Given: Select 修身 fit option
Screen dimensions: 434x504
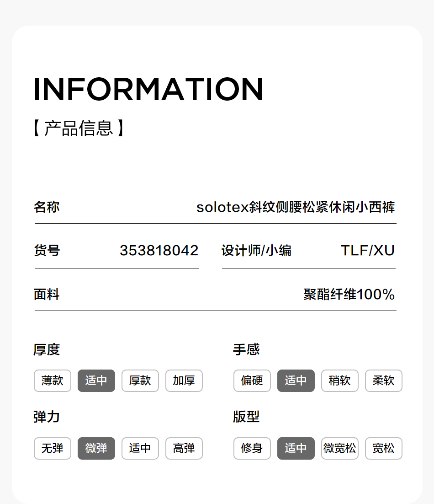Looking at the screenshot, I should (252, 448).
